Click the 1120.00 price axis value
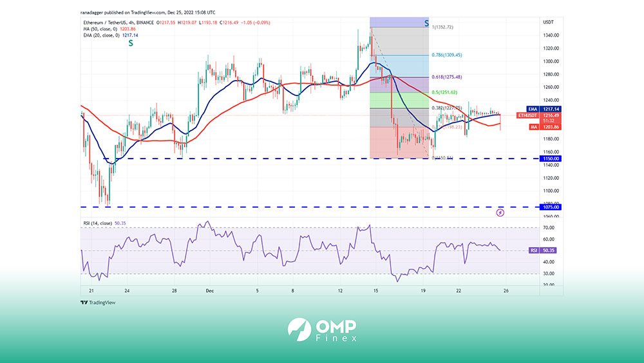644x363 pixels. [x=551, y=178]
